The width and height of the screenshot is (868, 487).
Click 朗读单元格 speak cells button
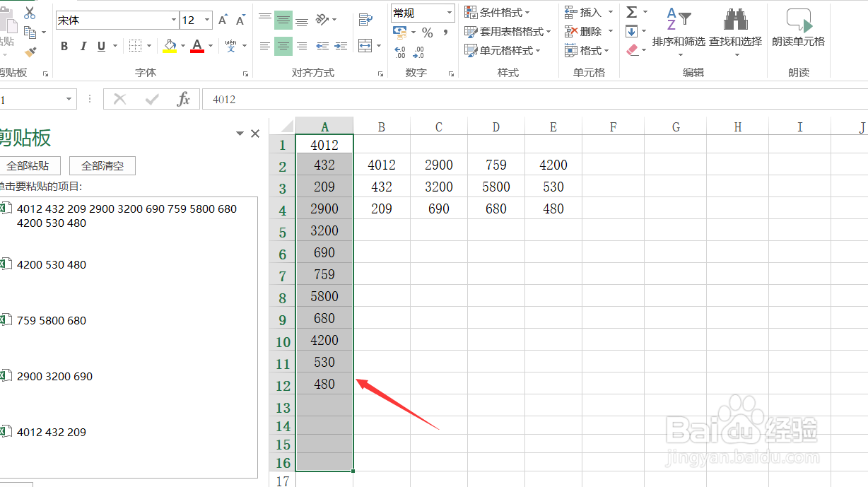point(799,29)
